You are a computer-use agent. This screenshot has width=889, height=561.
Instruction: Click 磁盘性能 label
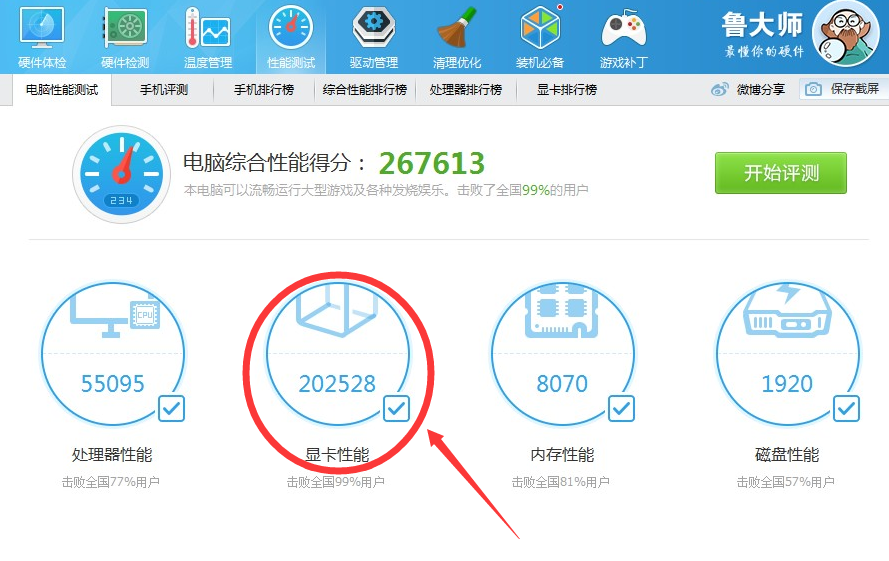click(x=787, y=454)
